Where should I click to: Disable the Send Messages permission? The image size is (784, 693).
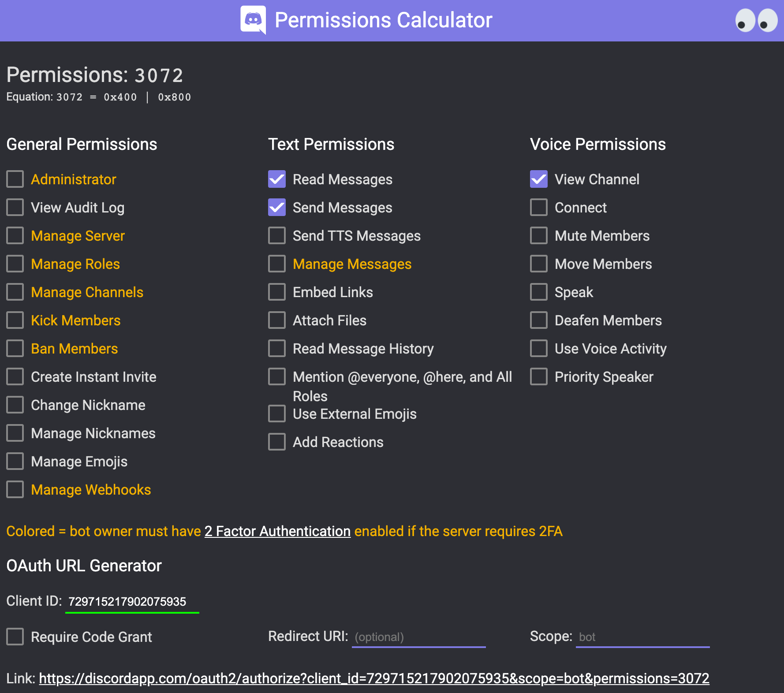pos(277,207)
